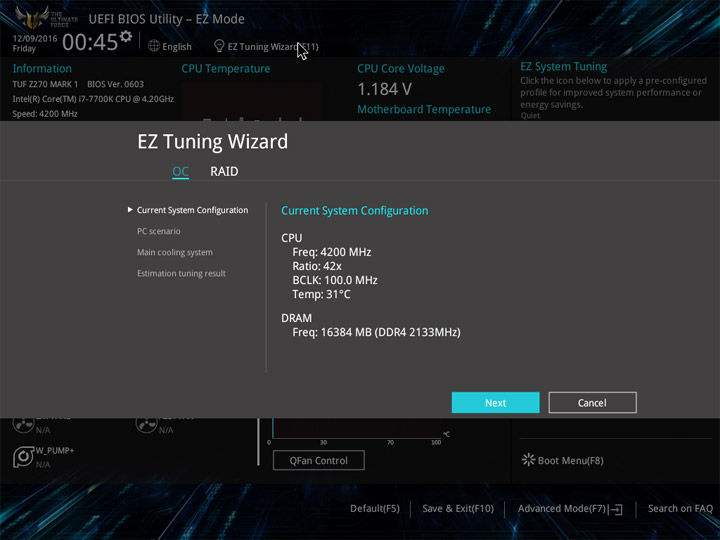
Task: Click Default(F5)
Action: click(x=375, y=508)
